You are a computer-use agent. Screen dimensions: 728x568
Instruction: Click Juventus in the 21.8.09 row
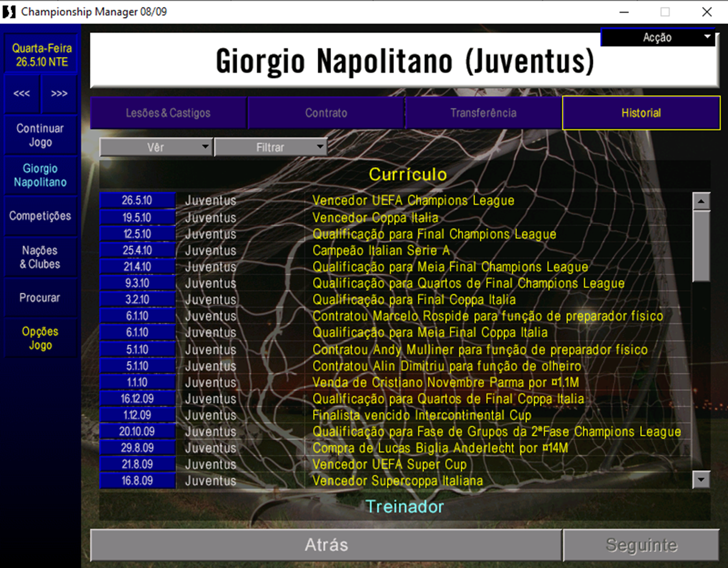pyautogui.click(x=210, y=464)
